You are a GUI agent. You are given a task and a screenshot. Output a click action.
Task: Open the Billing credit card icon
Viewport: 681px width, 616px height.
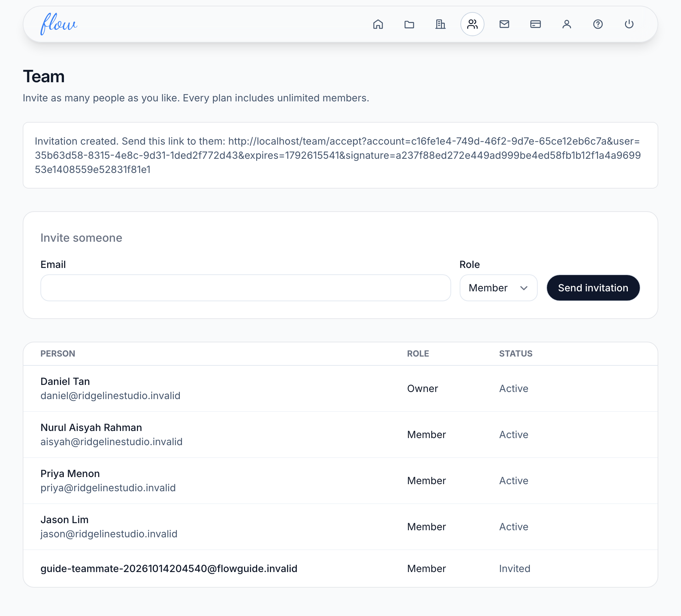(536, 24)
